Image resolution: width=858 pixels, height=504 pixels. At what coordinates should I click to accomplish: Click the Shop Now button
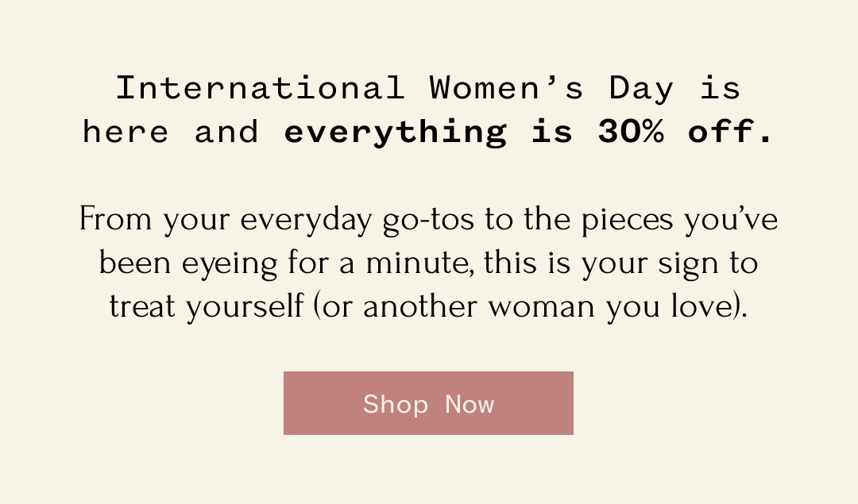428,403
